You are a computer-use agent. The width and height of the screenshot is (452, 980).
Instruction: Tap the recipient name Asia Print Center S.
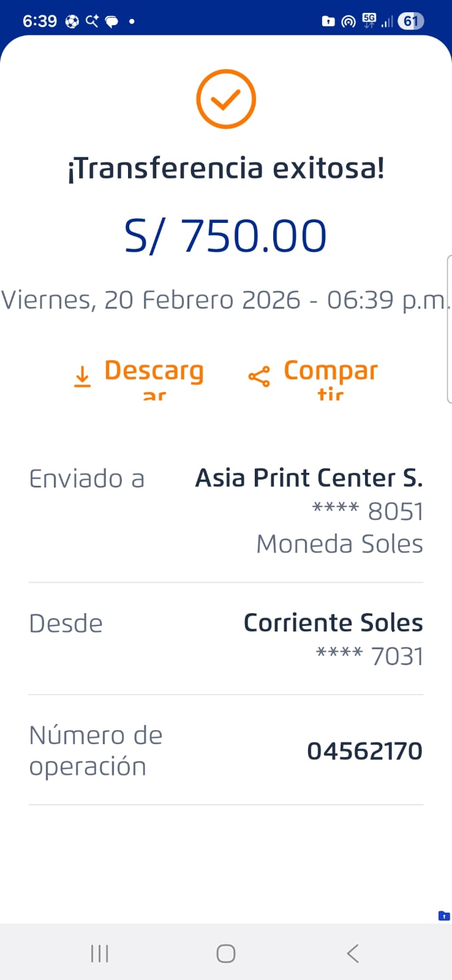pyautogui.click(x=309, y=478)
